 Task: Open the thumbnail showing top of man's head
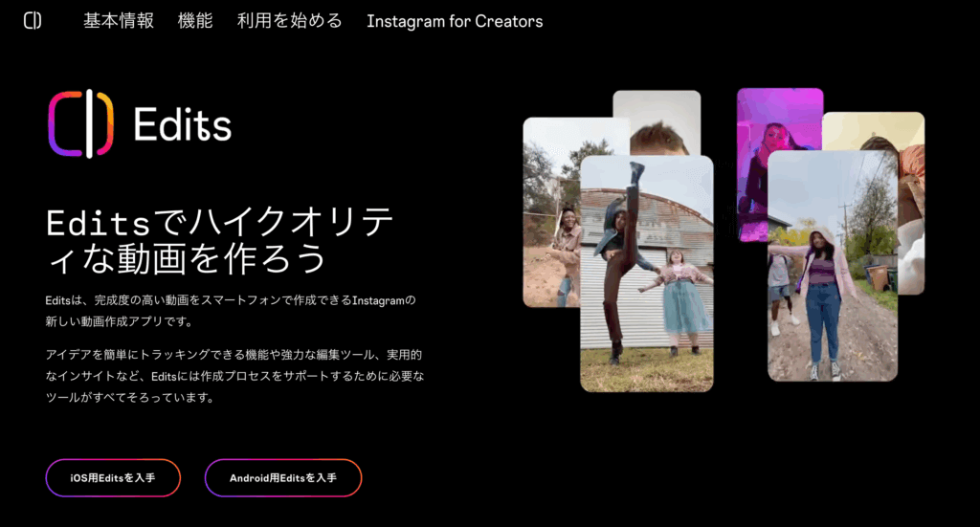point(657,122)
